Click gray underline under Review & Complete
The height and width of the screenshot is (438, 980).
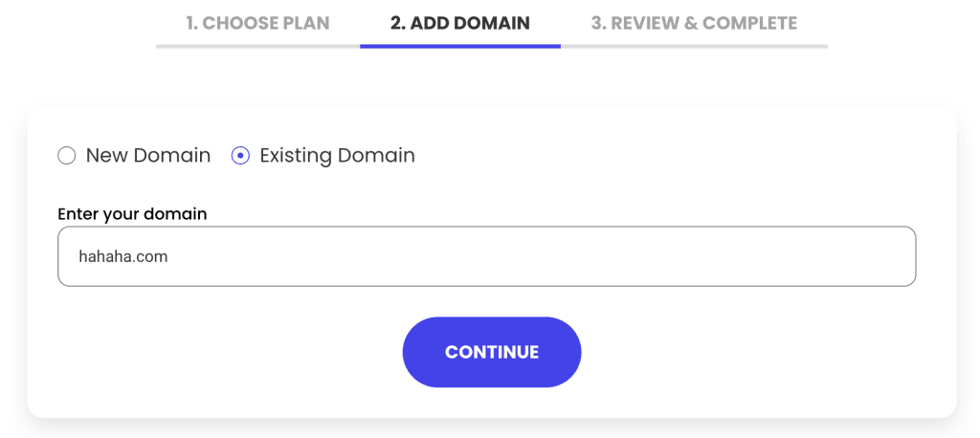coord(693,46)
